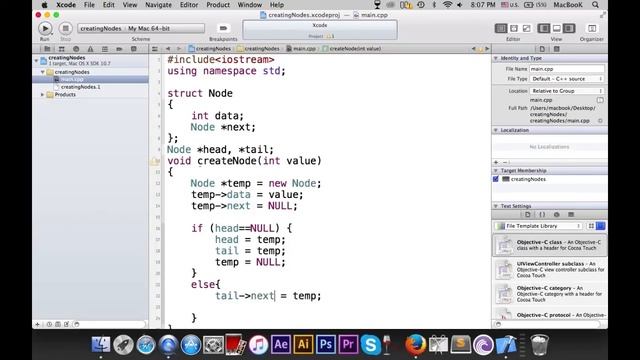This screenshot has width=640, height=360.
Task: Open Skype from the dock
Action: 370,344
